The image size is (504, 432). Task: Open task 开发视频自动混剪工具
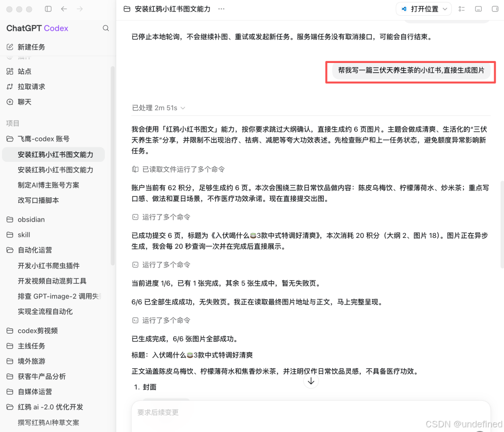click(52, 281)
